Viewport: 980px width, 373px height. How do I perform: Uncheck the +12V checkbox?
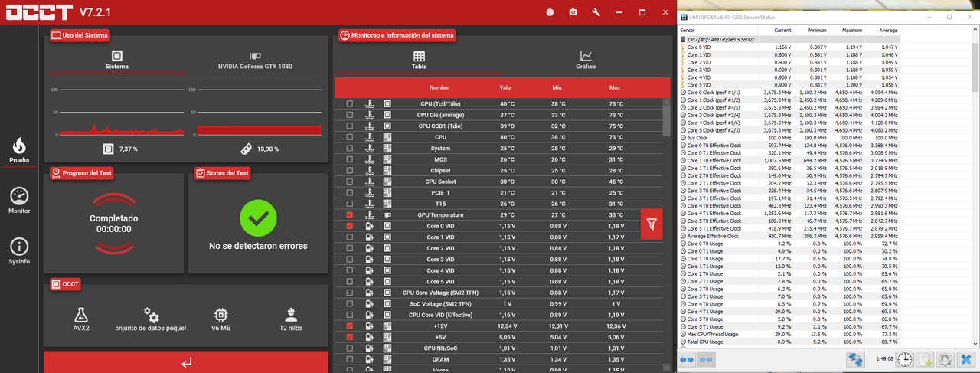[x=350, y=326]
